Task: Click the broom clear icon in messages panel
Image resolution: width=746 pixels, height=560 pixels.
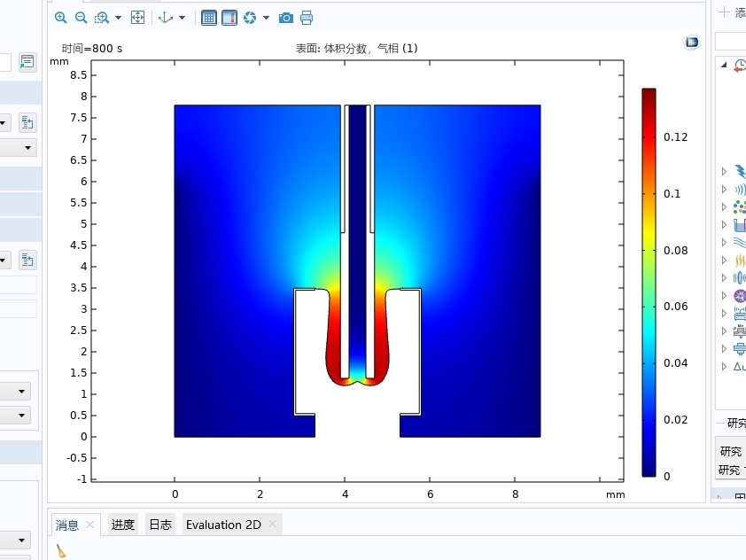Action: coord(61,551)
